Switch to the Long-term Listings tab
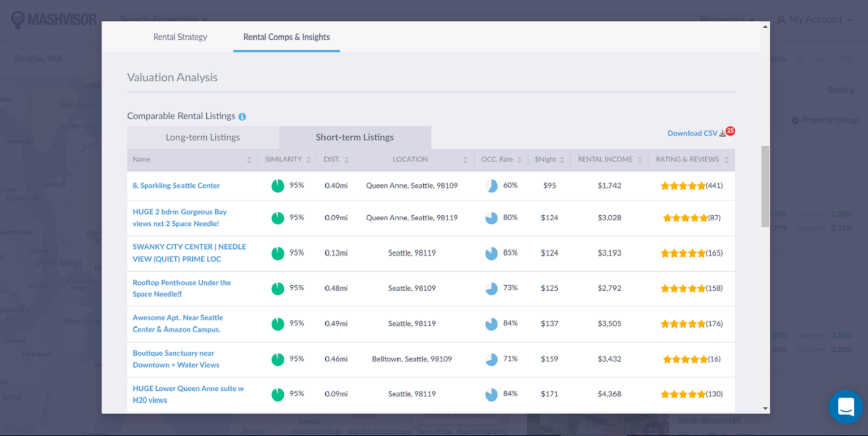Screen dimensions: 868x436 (x=203, y=137)
